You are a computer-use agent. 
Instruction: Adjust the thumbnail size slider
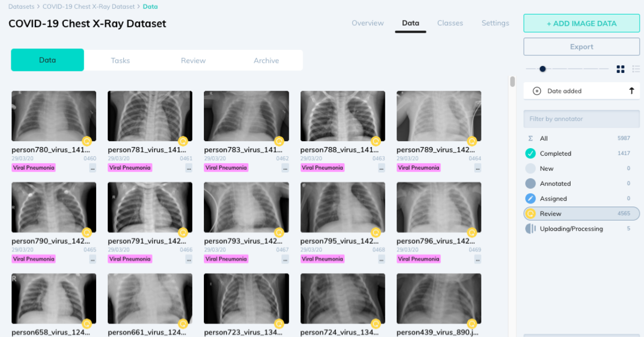tap(542, 69)
